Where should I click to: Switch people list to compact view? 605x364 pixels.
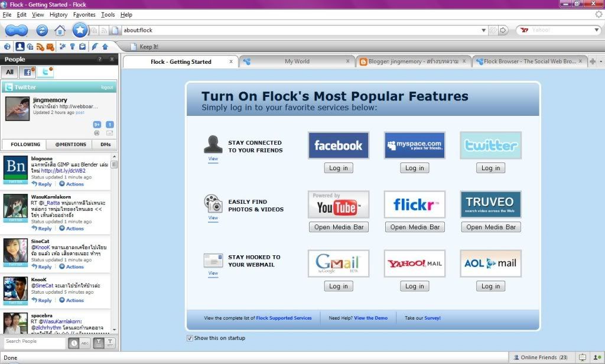[110, 343]
